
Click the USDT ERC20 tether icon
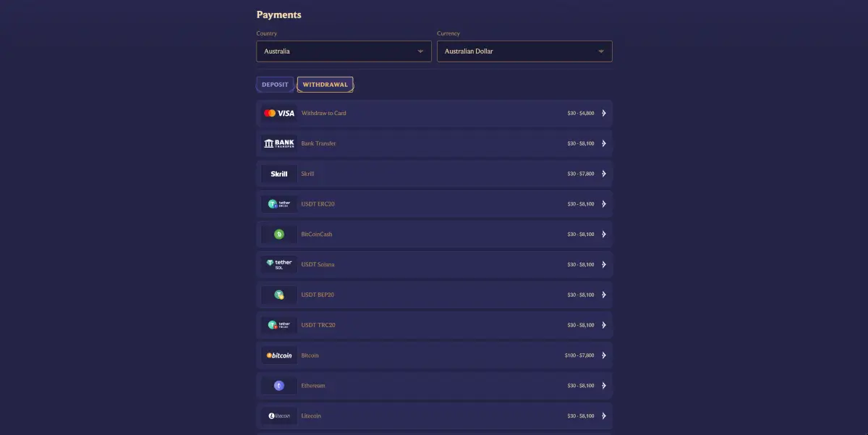278,203
